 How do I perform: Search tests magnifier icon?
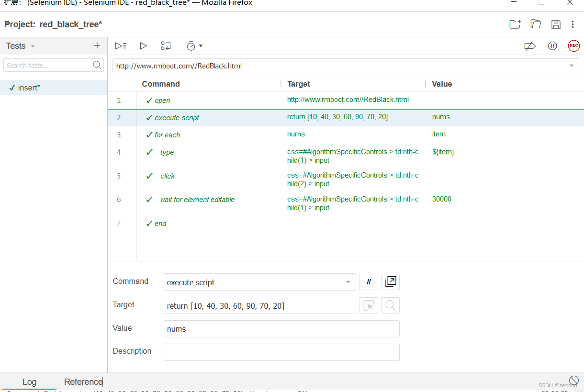97,65
